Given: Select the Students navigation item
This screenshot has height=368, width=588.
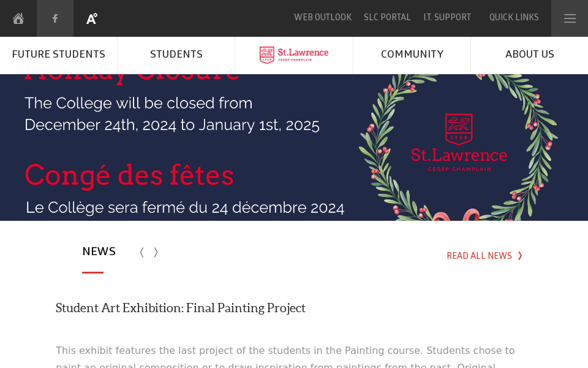Looking at the screenshot, I should [176, 55].
